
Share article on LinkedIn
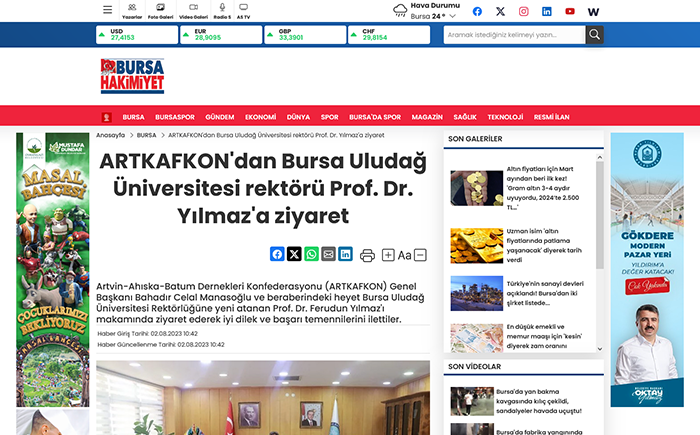tap(346, 254)
